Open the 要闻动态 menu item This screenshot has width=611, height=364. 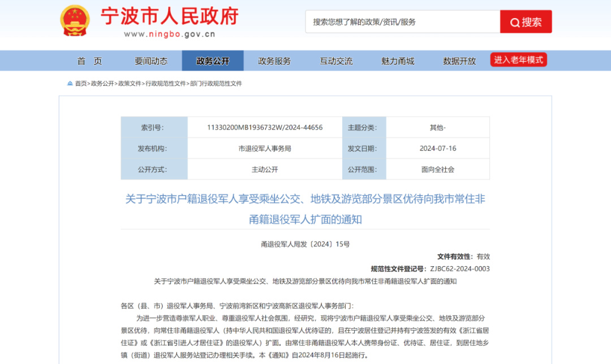pyautogui.click(x=152, y=60)
